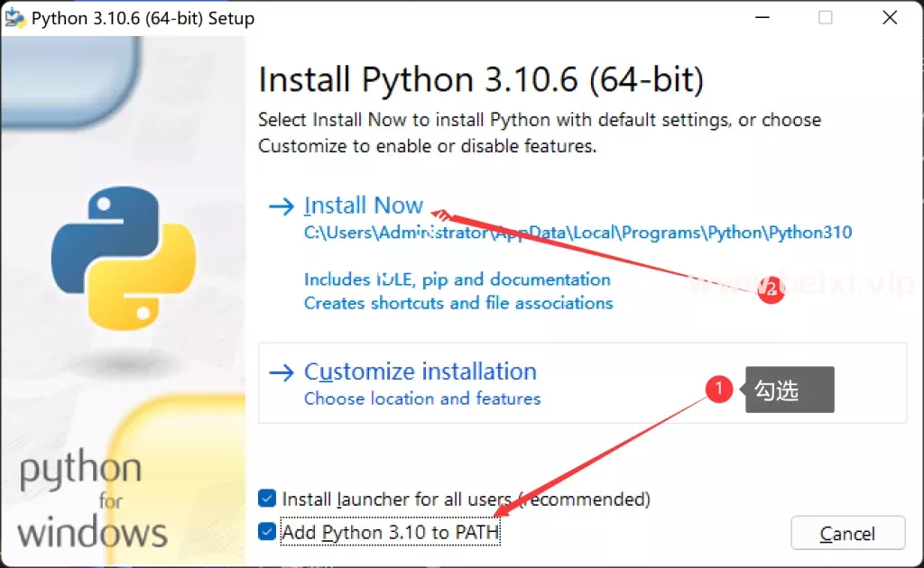Click 'Includes IDLE, pip and documentation' text
The height and width of the screenshot is (568, 924).
(x=457, y=279)
